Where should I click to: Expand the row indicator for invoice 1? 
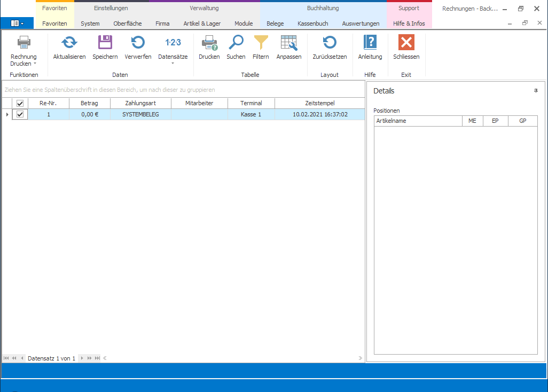(x=7, y=114)
